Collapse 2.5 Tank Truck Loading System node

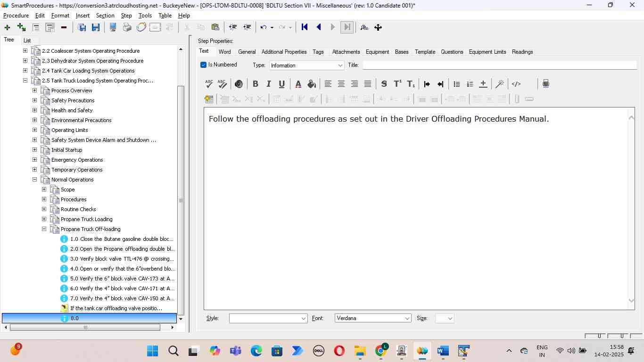25,81
